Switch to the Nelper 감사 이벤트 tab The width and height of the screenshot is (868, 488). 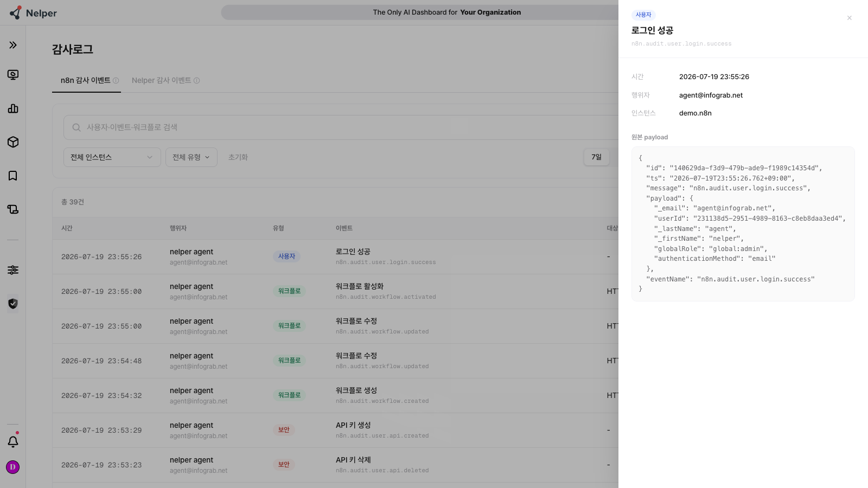[165, 80]
